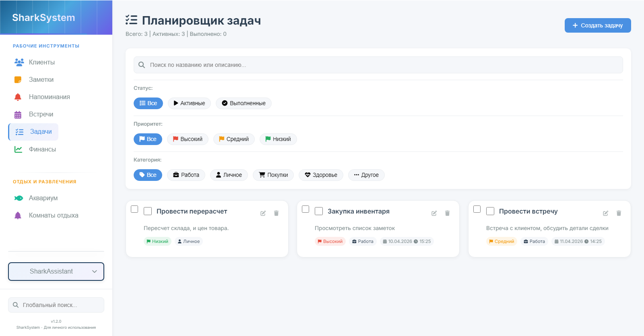Screen dimensions: 644x336
Task: Tick the card-corner checkbox on 'Провести перерасчет'
Action: click(x=134, y=209)
